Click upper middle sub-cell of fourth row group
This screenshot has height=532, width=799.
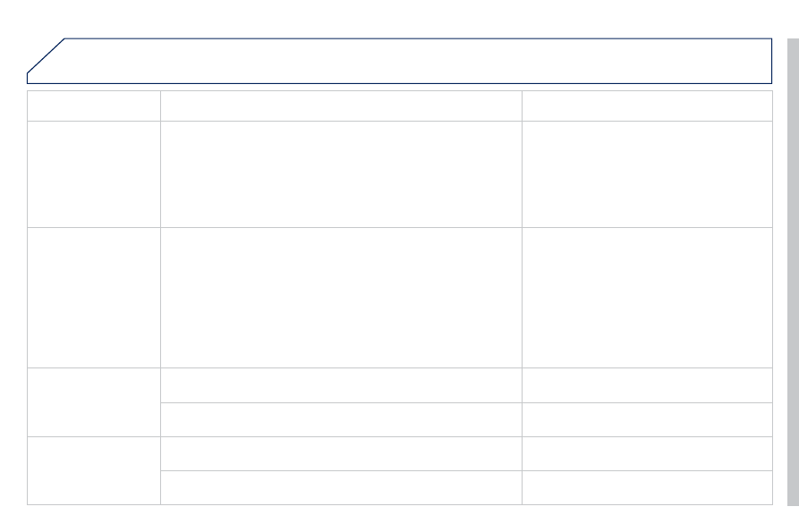[x=341, y=384]
